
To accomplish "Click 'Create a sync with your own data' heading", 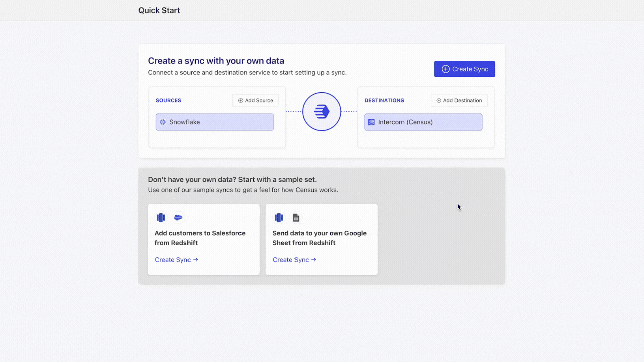I will coord(216,61).
